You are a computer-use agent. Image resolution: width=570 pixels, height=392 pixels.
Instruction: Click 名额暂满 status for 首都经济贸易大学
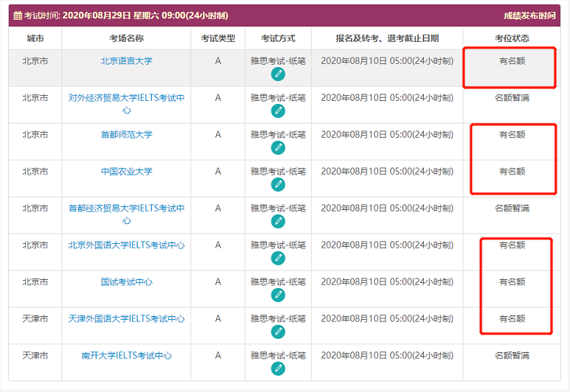pyautogui.click(x=512, y=209)
